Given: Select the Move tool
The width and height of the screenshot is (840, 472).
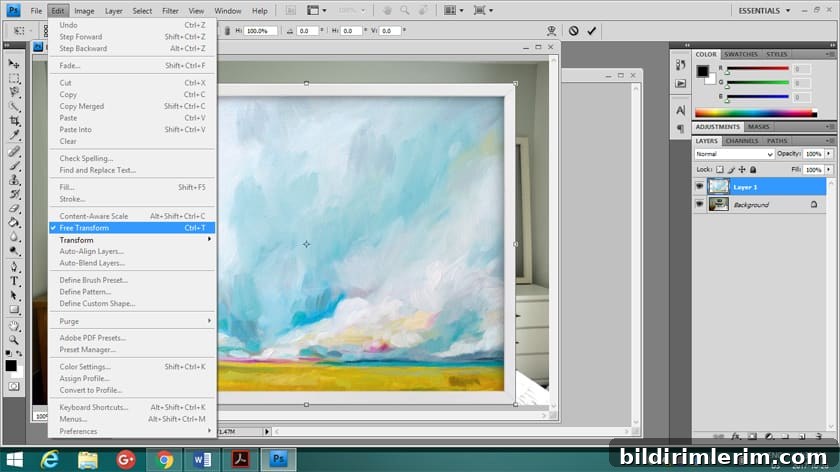Looking at the screenshot, I should point(14,64).
